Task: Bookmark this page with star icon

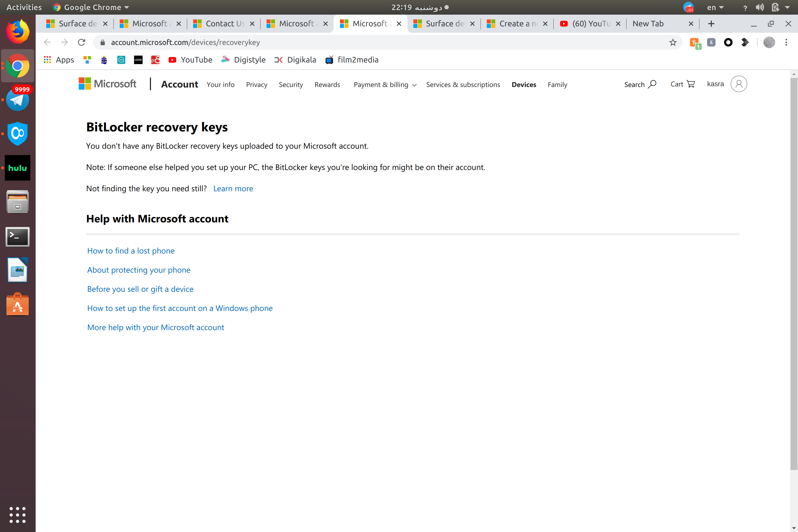Action: tap(673, 42)
